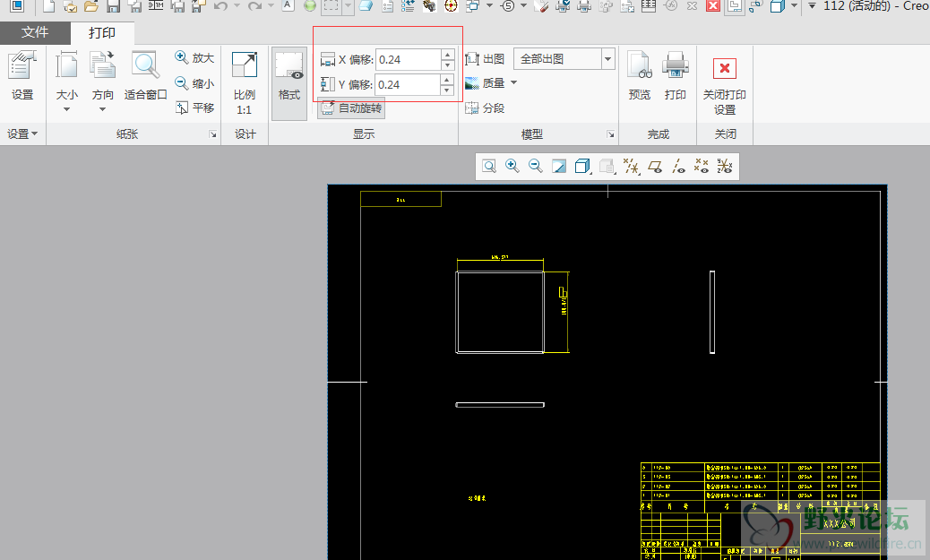Toggle the 自动旋转 auto-rotate button
The width and height of the screenshot is (930, 560).
[x=351, y=108]
